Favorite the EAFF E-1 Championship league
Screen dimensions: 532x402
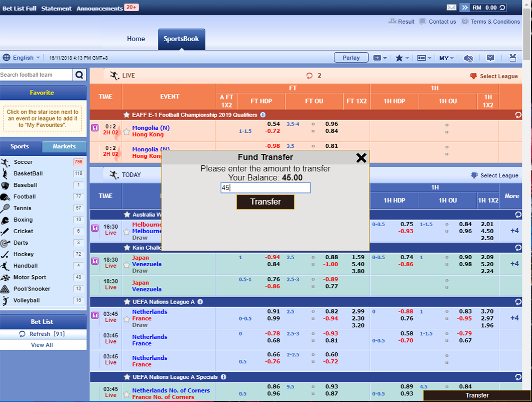127,115
